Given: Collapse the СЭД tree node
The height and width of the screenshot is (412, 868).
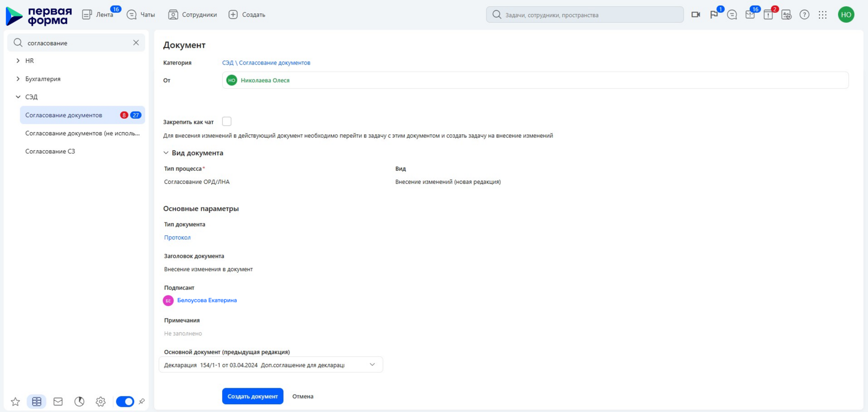Looking at the screenshot, I should (x=18, y=97).
